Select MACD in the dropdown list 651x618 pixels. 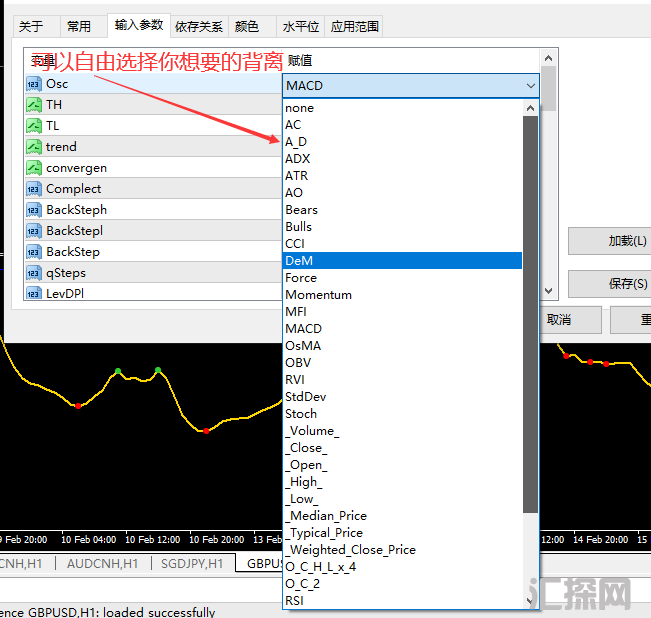[x=402, y=329]
